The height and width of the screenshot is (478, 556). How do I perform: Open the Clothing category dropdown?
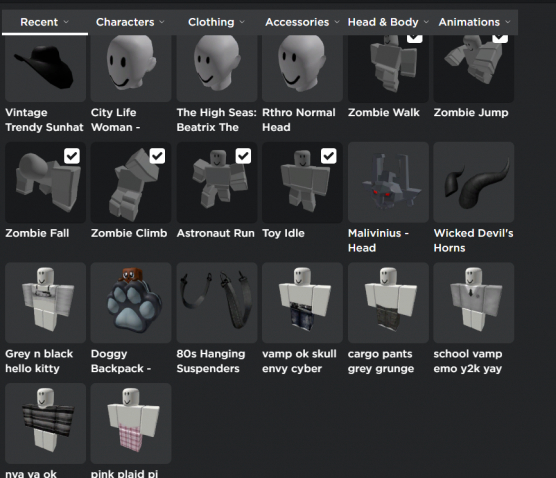(217, 22)
